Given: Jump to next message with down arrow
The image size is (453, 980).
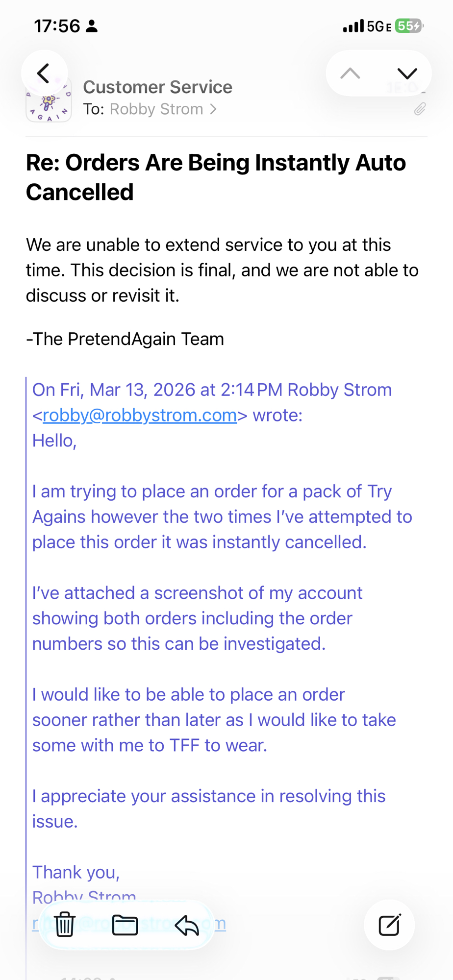Looking at the screenshot, I should coord(407,73).
